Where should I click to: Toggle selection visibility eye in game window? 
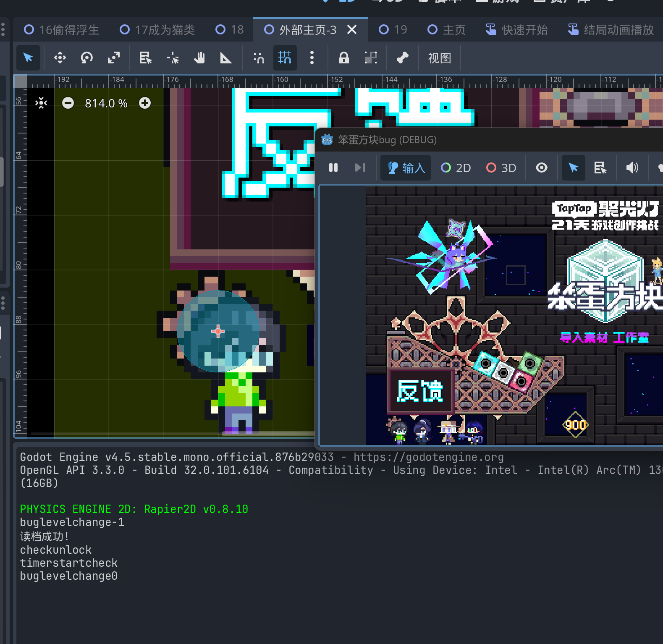tap(542, 168)
